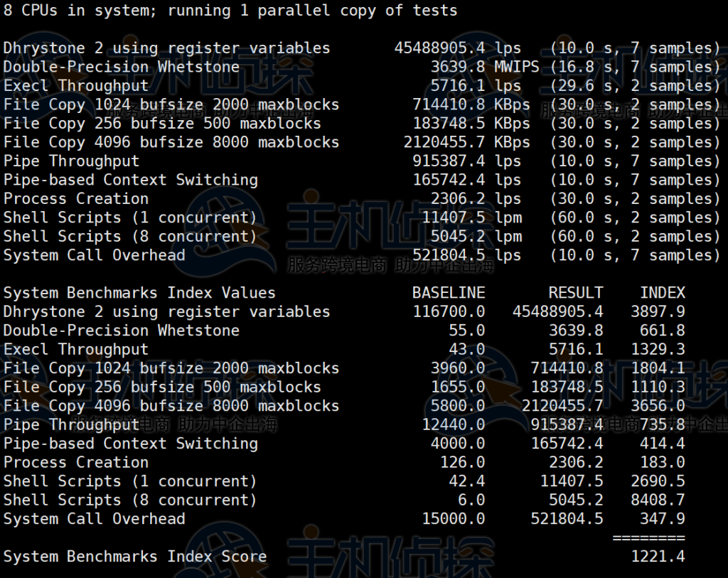The width and height of the screenshot is (728, 578).
Task: Click the BASELINE column header
Action: tap(449, 293)
